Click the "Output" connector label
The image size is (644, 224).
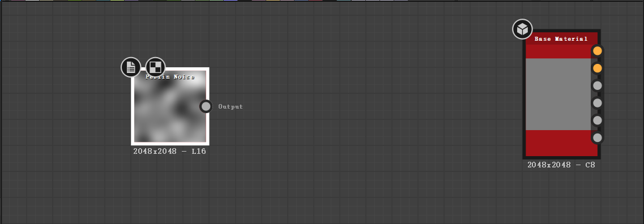(x=231, y=107)
